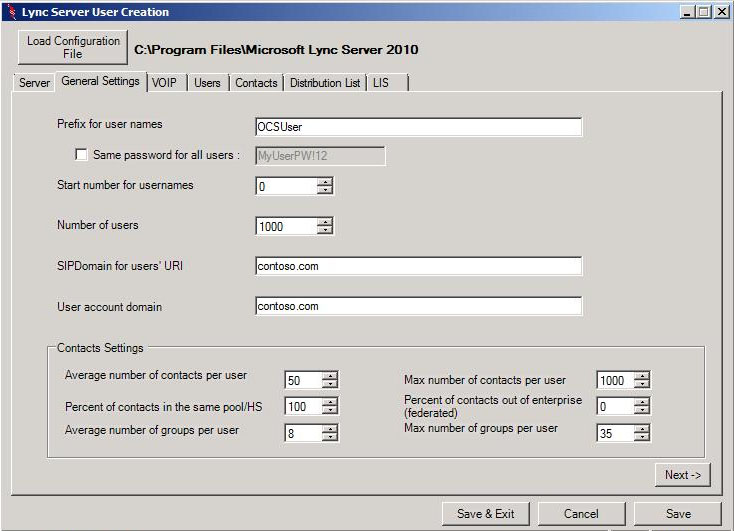The width and height of the screenshot is (734, 531).
Task: Minimize the Lync Server User Creation window
Action: click(x=687, y=12)
